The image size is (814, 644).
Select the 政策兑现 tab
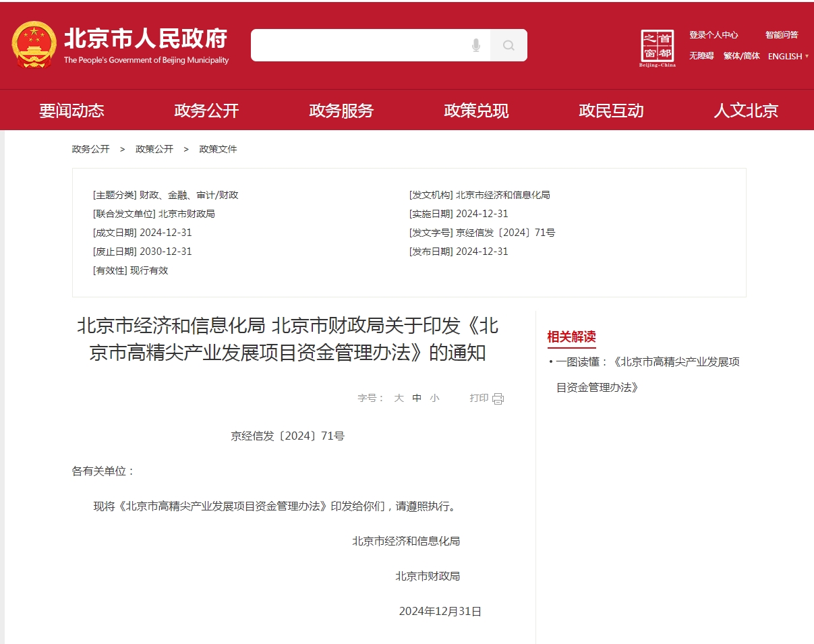tap(475, 110)
